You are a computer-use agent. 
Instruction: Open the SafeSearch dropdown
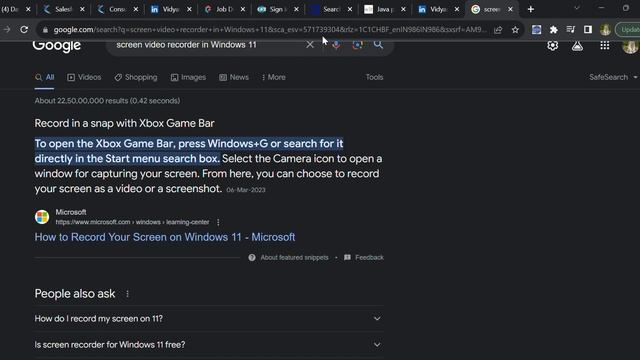(613, 77)
